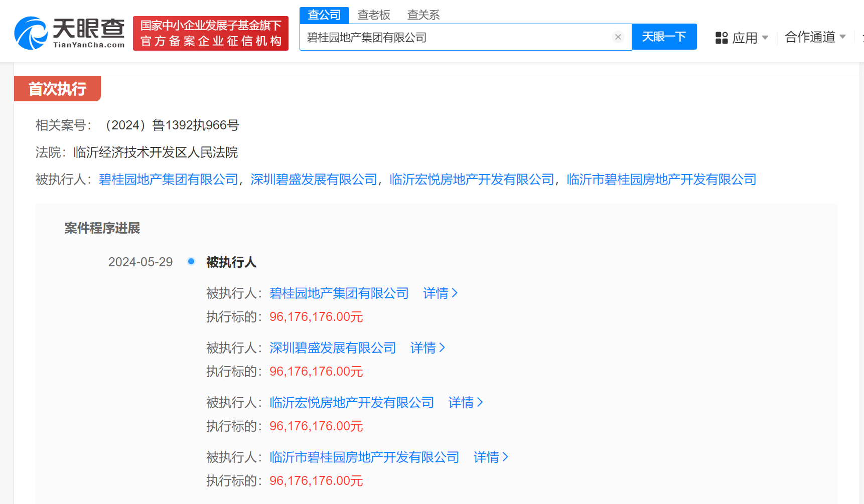Click the 96,176,176.00元 amount under 碧桂园地产集团有限公司
864x504 pixels.
pyautogui.click(x=316, y=317)
